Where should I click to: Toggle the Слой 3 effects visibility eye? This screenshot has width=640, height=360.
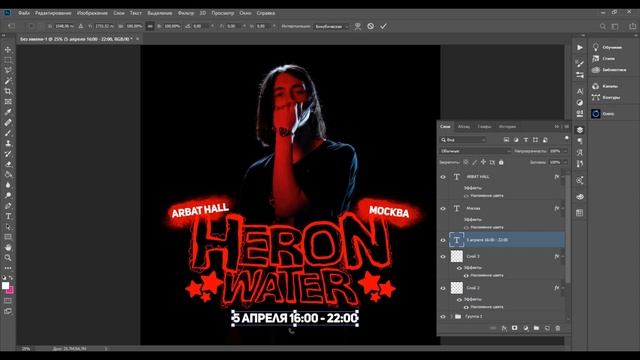(459, 268)
